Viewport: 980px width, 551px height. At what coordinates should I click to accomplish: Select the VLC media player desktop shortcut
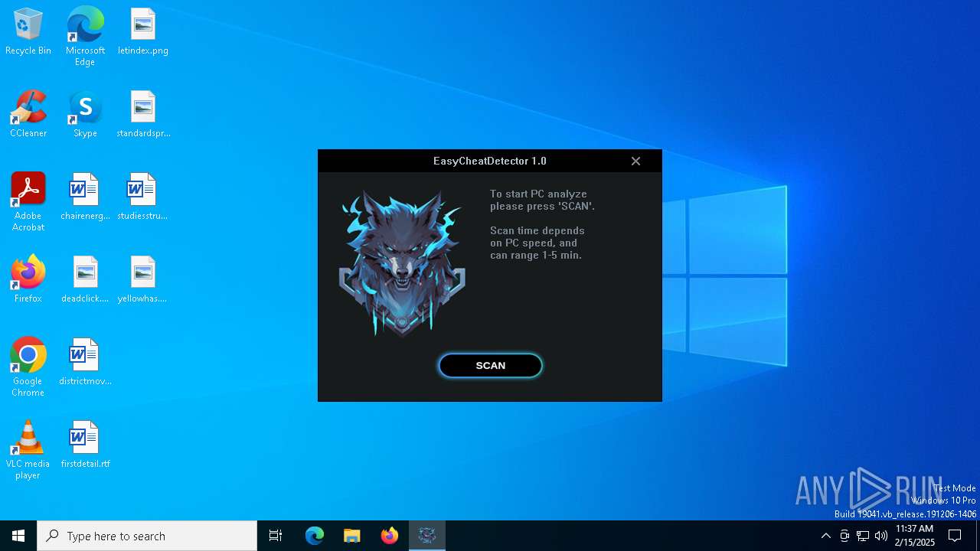tap(28, 450)
